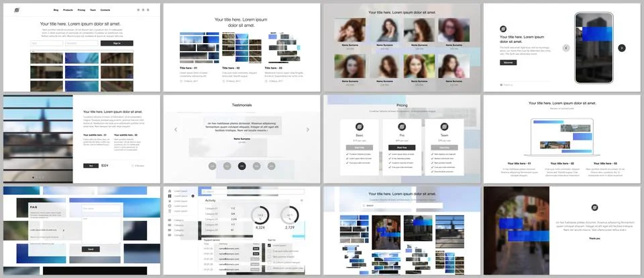
Task: Show previous testimonial with the left chevron
Action: [176, 130]
